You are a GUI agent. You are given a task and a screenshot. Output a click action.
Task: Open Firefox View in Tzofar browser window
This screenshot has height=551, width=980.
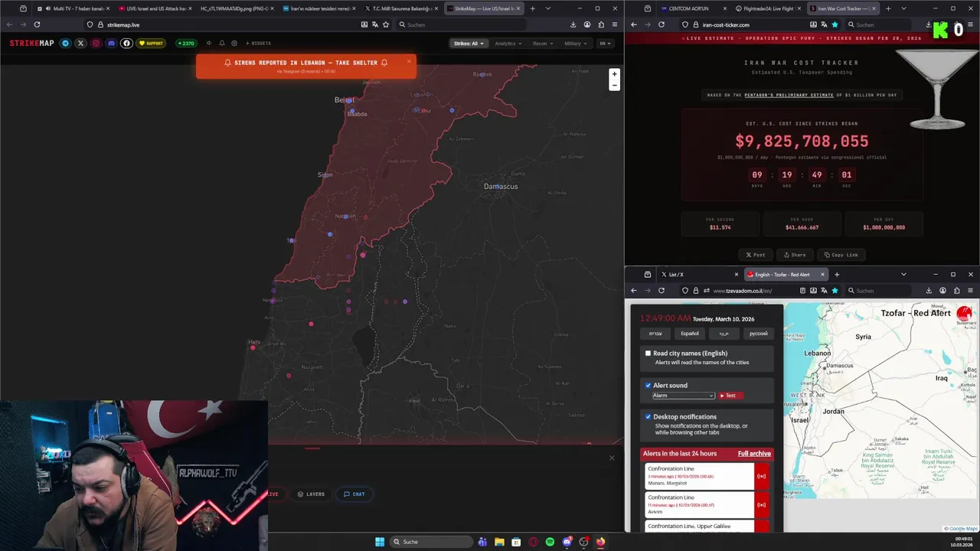pos(648,274)
